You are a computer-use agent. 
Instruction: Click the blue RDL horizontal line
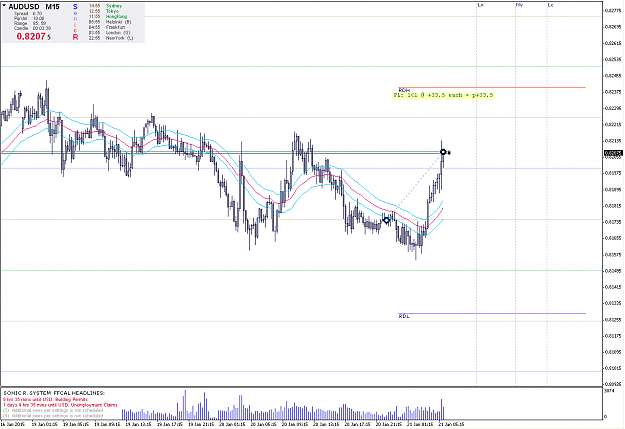(492, 313)
